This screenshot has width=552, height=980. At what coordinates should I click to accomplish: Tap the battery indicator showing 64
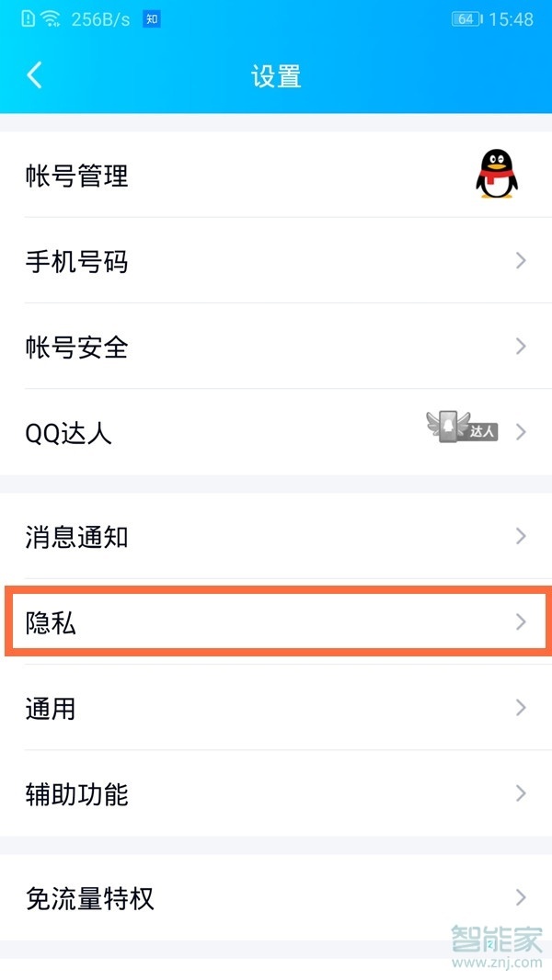465,17
